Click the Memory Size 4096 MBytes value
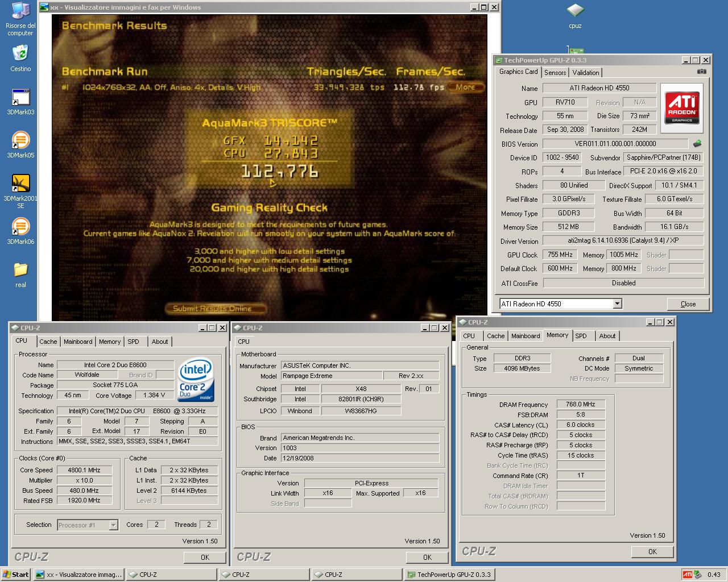The image size is (728, 582). tap(522, 368)
